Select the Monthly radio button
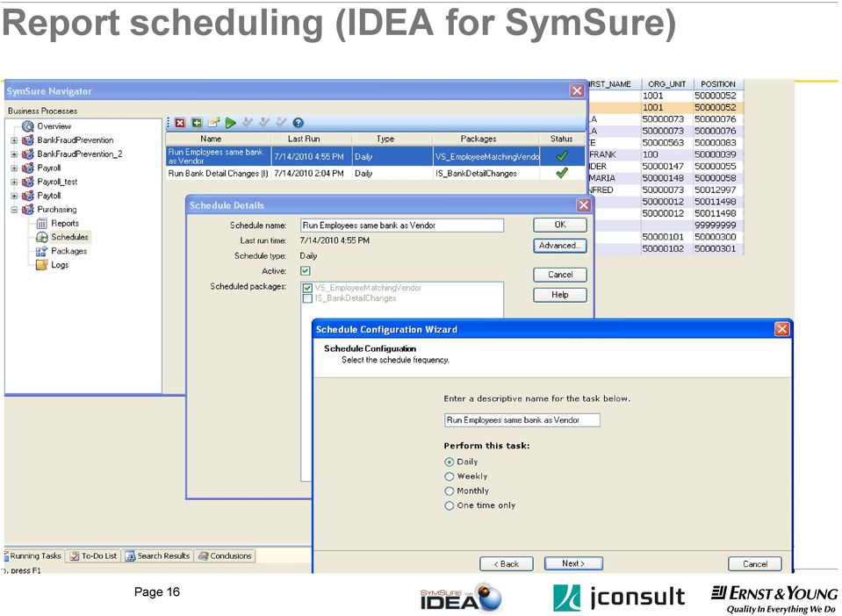The height and width of the screenshot is (616, 842). pos(450,491)
